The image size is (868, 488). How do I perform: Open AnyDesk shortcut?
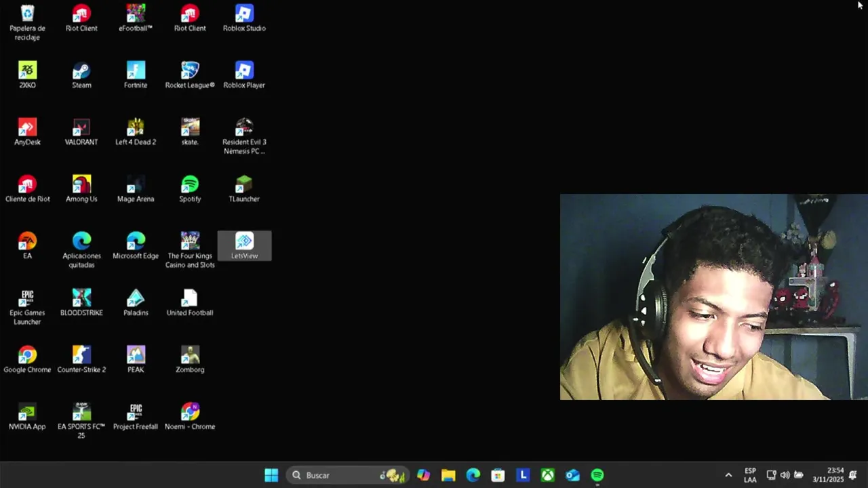(x=27, y=132)
